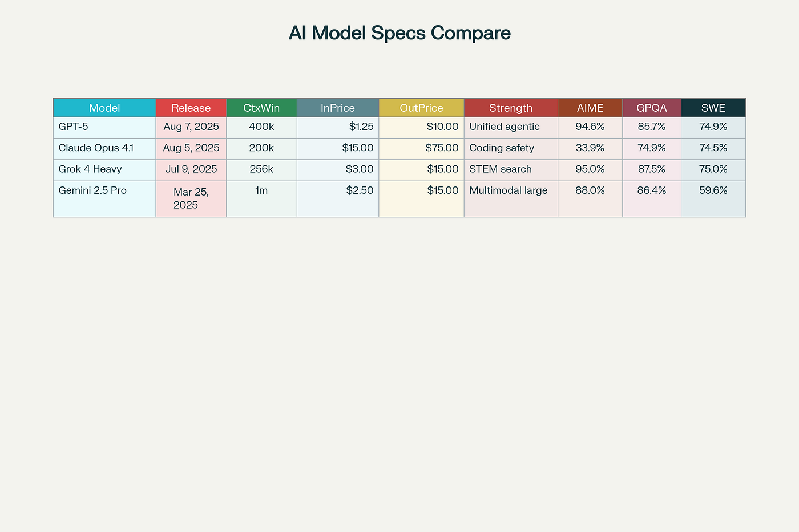Select the Release column header
This screenshot has height=532, width=799.
coord(191,108)
